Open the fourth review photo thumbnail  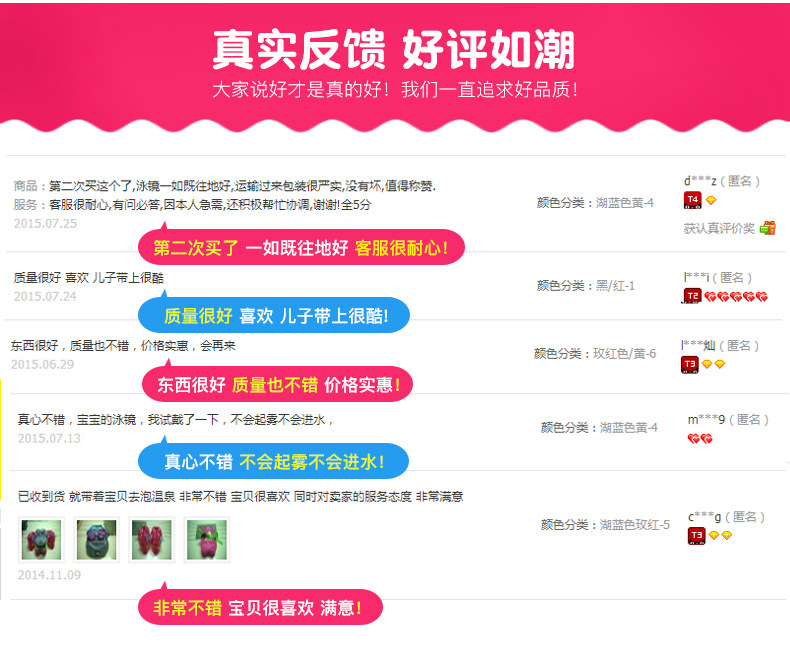(207, 540)
